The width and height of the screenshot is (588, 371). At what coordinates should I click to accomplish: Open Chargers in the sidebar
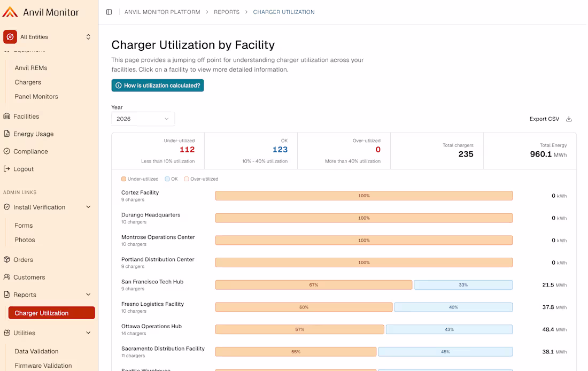point(28,82)
